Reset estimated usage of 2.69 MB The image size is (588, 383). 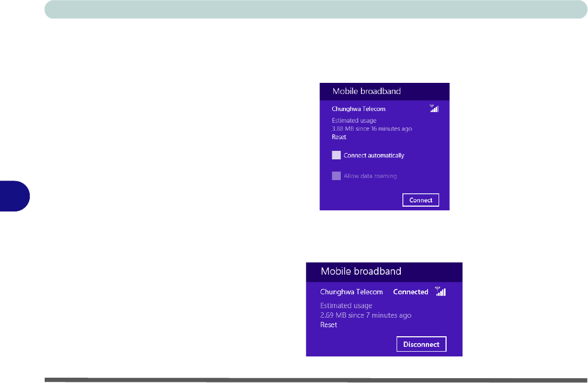pos(329,325)
